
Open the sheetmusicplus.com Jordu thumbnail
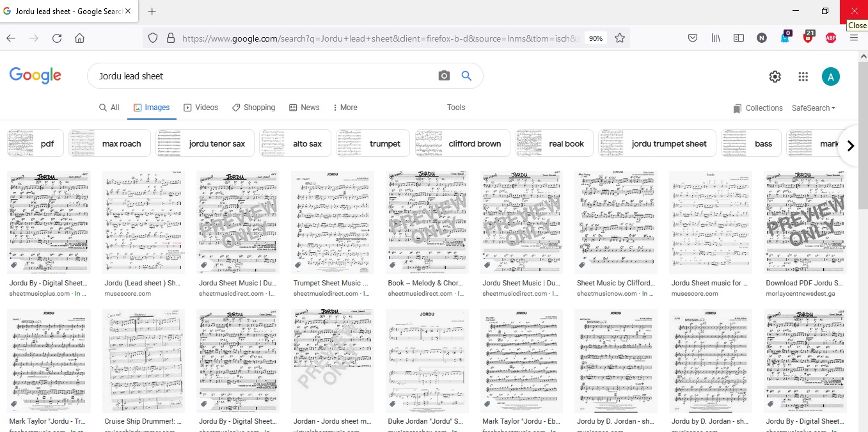tap(49, 222)
